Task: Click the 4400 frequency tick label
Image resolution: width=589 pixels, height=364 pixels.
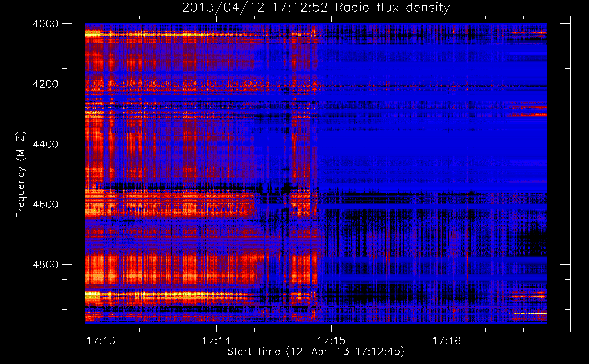Action: click(x=46, y=144)
